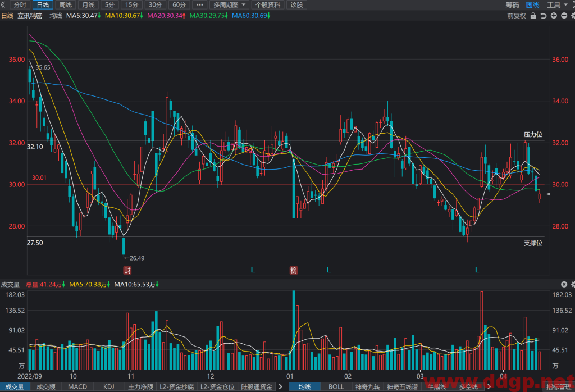Toggle 画线 drawing mode
Viewport: 575px width, 392px height.
tap(532, 4)
